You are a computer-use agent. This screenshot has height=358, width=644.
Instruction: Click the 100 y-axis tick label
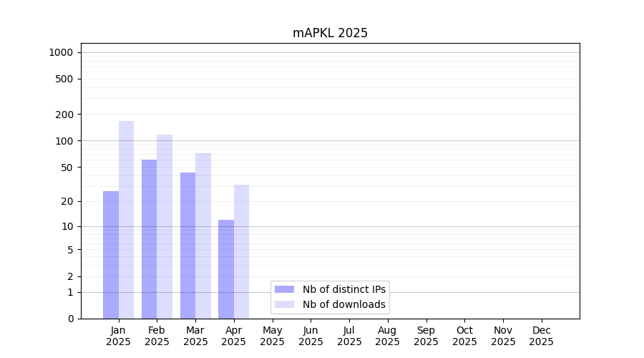(x=64, y=141)
